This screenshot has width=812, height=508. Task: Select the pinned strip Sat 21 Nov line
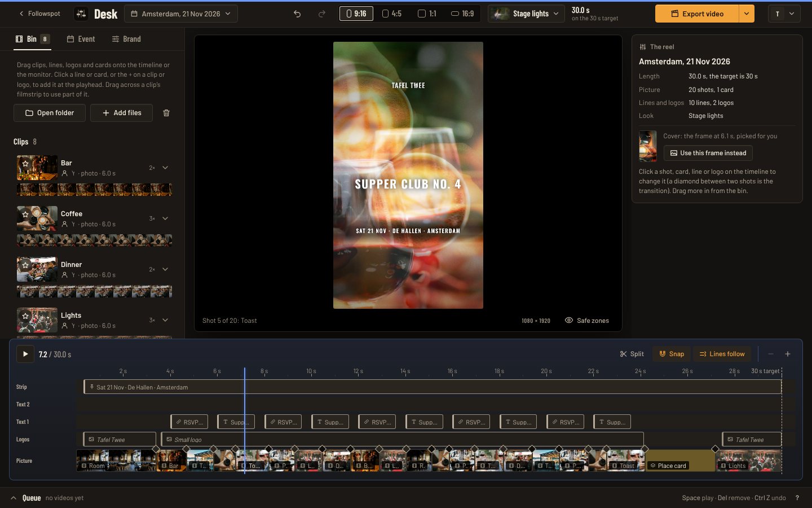[x=433, y=387]
